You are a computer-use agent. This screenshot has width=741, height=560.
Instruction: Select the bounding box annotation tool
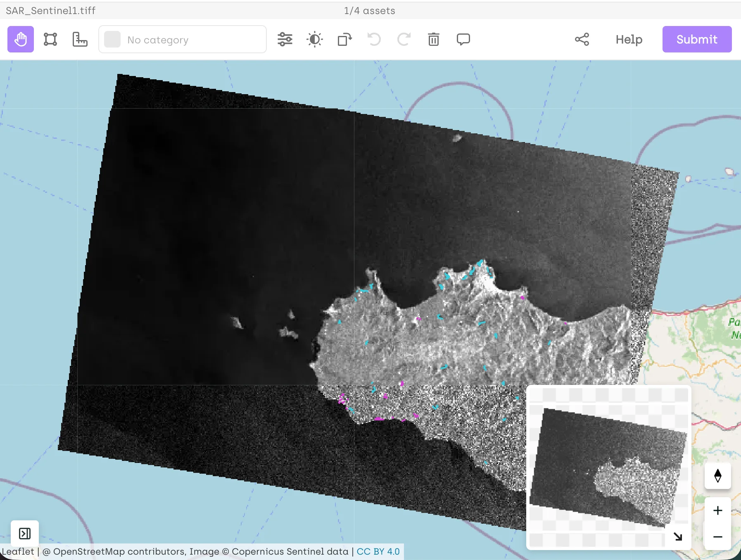[x=50, y=39]
